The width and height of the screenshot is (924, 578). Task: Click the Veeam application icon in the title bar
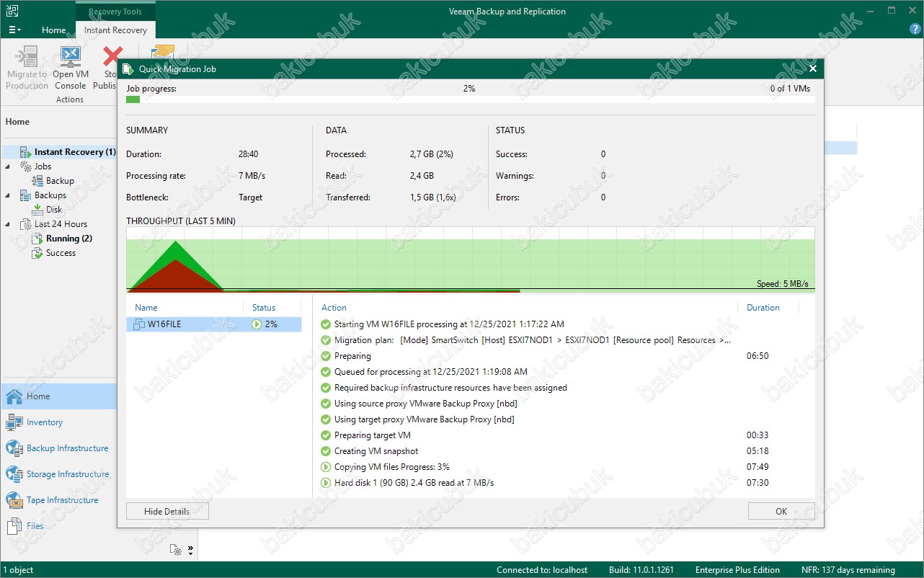pyautogui.click(x=12, y=11)
